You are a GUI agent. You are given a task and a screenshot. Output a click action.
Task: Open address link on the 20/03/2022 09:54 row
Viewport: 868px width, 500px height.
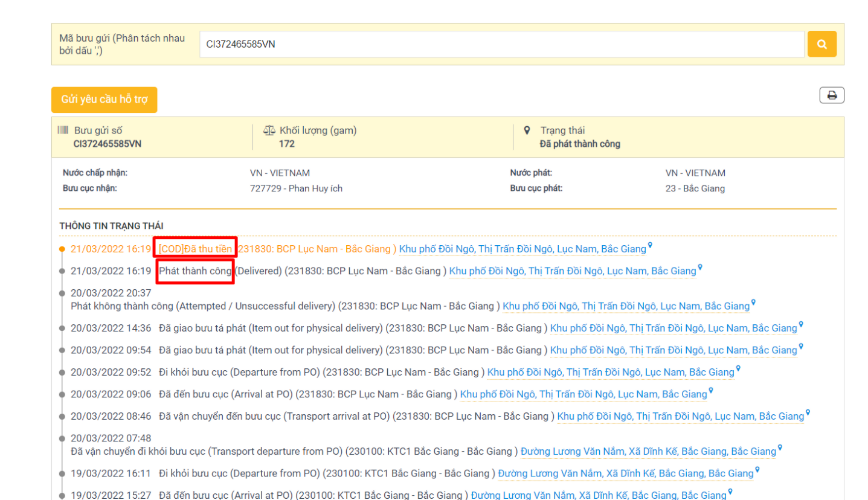pos(674,350)
